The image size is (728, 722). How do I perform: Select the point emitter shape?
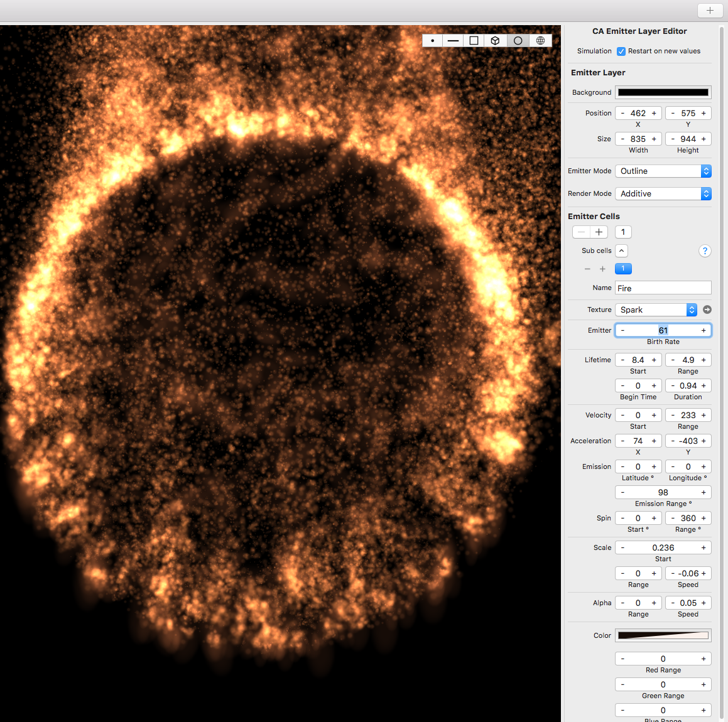pos(433,41)
